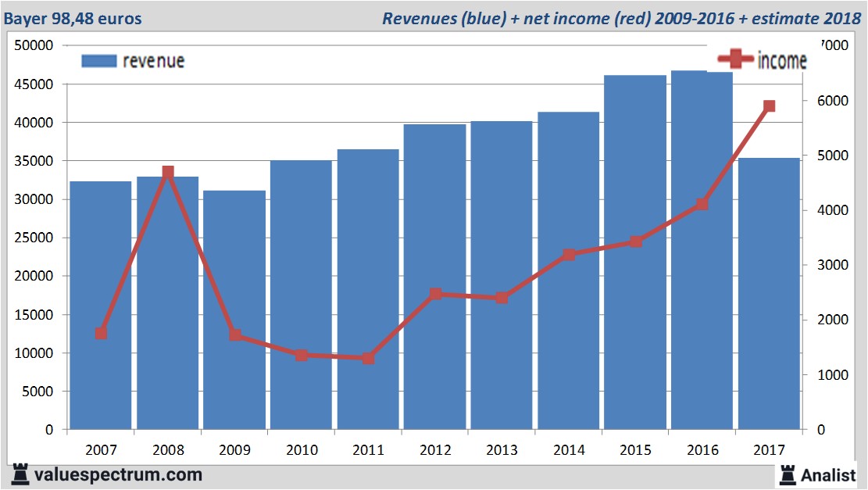Click the 15000 left axis value

click(x=34, y=314)
